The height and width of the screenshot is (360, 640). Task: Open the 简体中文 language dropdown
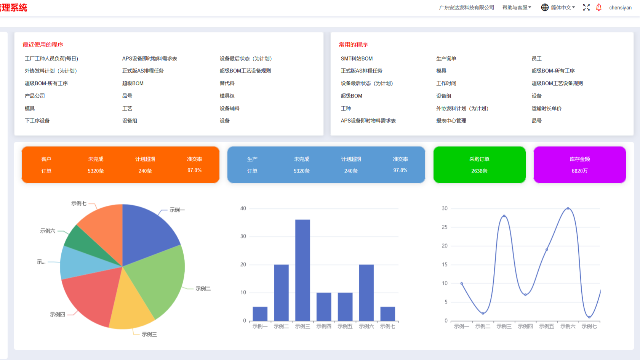pyautogui.click(x=562, y=7)
